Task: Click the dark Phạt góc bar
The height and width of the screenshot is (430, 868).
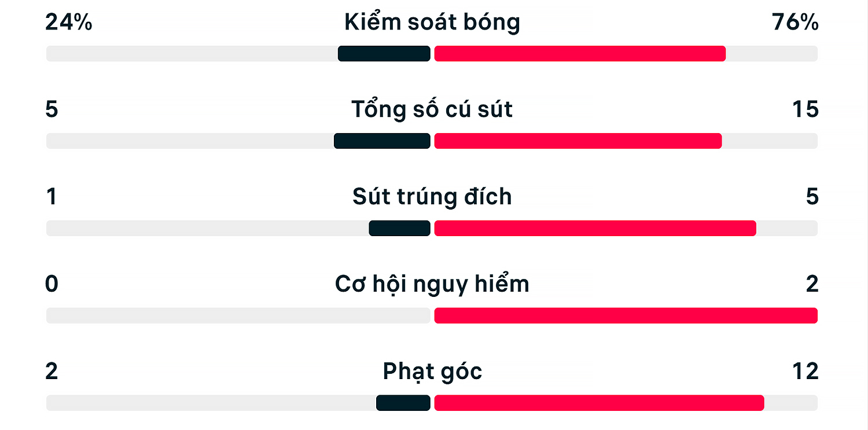Action: coord(403,403)
